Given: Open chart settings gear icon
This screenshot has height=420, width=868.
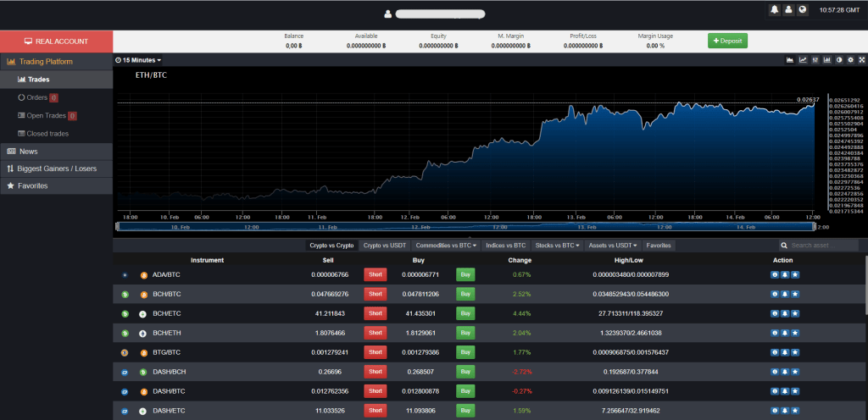Looking at the screenshot, I should tap(850, 60).
